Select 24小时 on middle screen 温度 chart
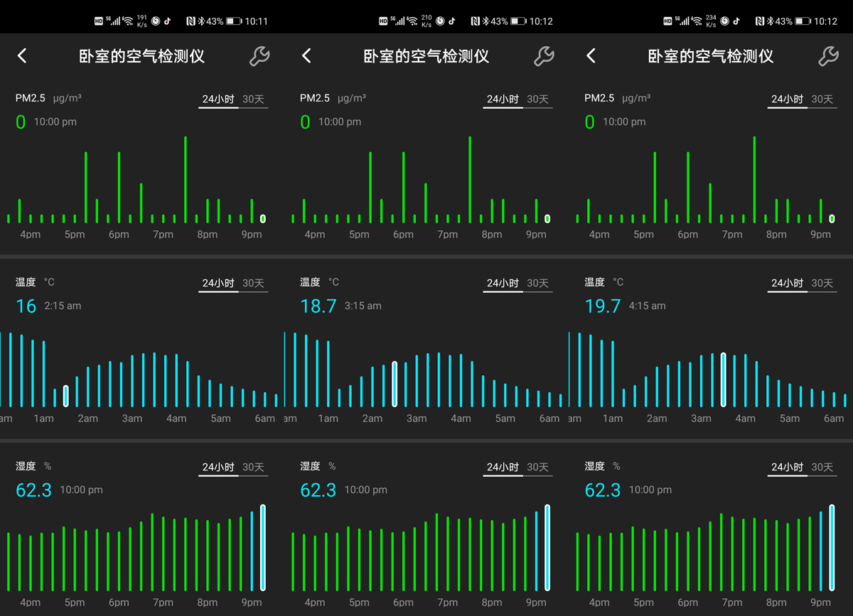This screenshot has width=853, height=616. pyautogui.click(x=503, y=283)
